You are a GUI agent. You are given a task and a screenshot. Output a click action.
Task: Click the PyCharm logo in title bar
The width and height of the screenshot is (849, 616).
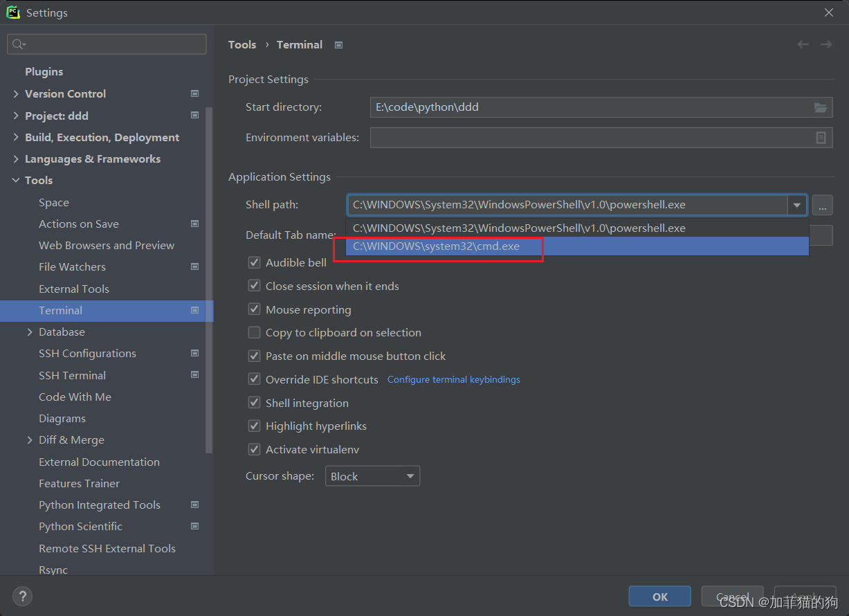click(13, 12)
